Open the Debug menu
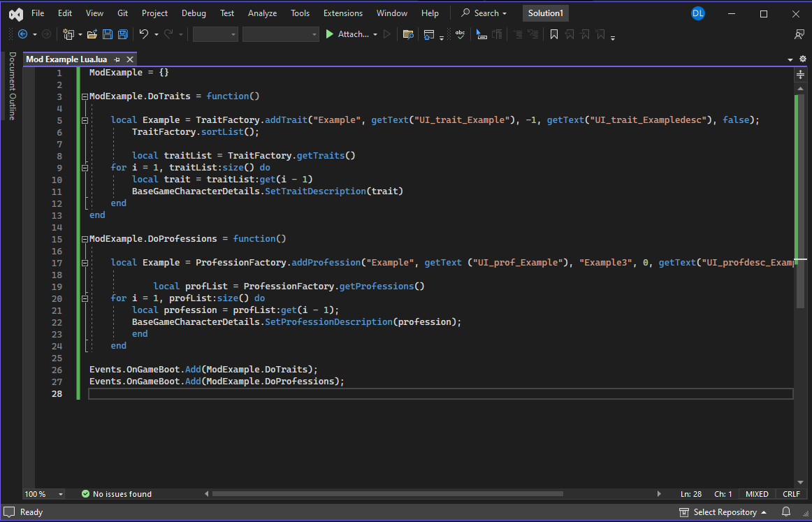Screen dimensions: 812x522 point(194,13)
